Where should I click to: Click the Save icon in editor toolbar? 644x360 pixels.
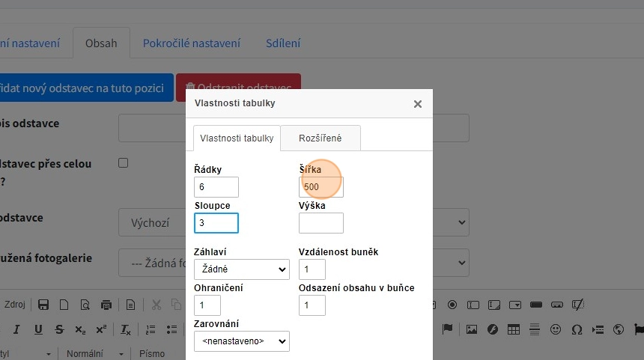click(x=43, y=305)
